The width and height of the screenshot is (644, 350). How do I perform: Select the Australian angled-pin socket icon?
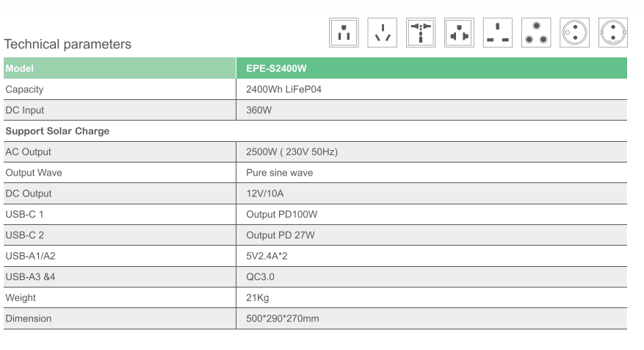point(382,32)
